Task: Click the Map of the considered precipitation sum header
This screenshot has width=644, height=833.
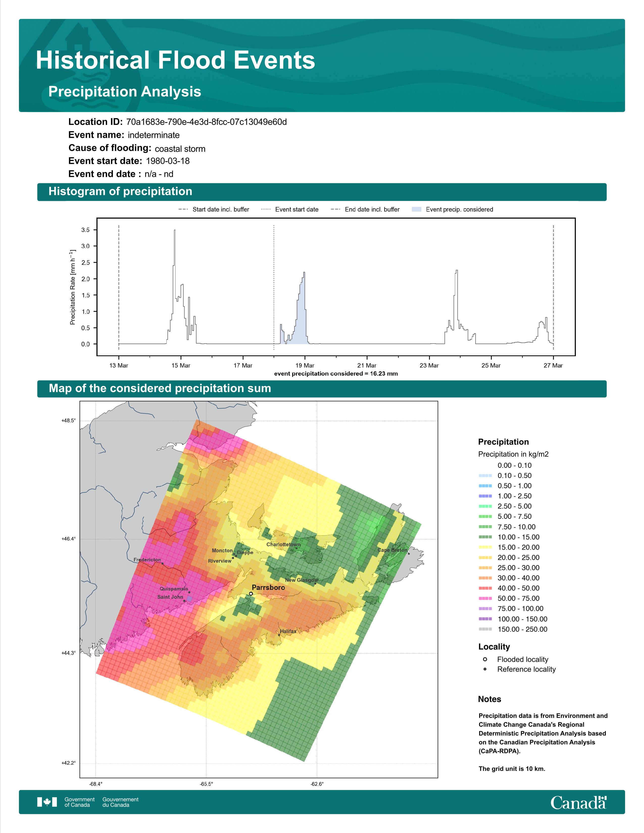Action: click(x=321, y=389)
